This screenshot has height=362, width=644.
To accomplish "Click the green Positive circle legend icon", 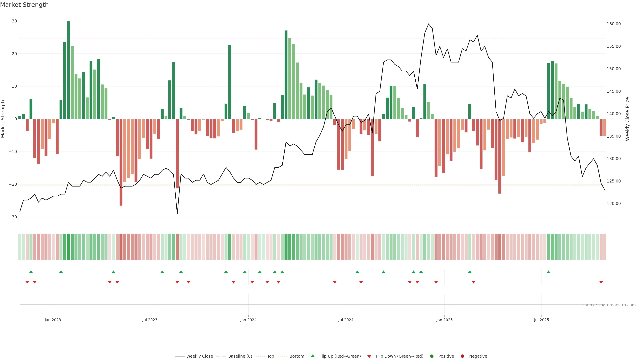I will click(x=432, y=356).
